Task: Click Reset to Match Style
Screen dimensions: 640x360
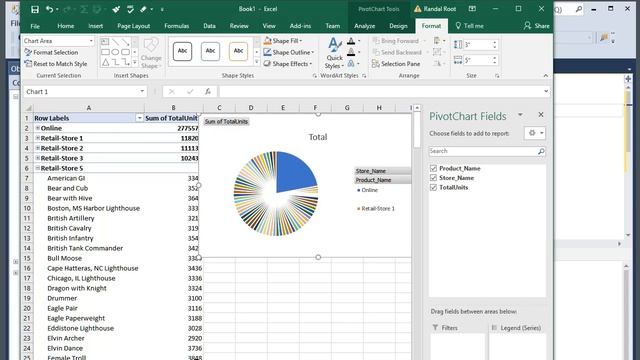Action: coord(56,64)
